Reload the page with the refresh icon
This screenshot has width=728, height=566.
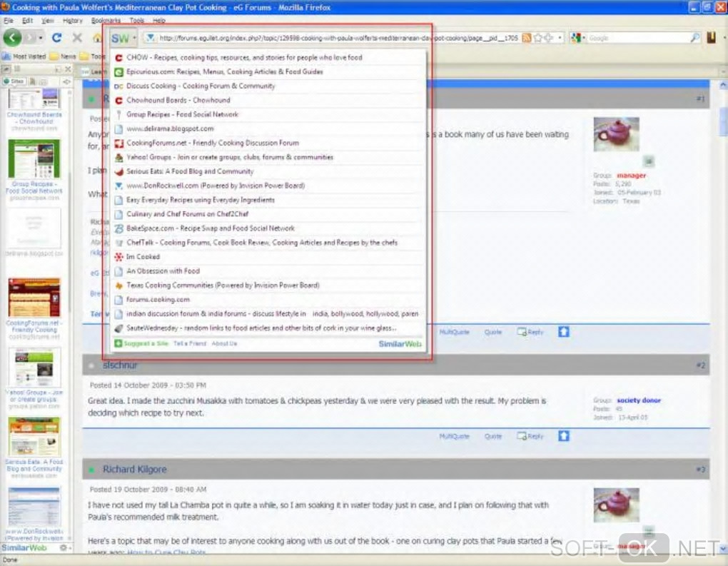click(x=56, y=38)
